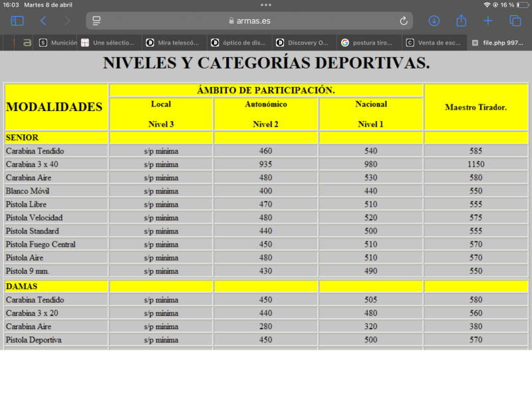Close the file.php tab

click(475, 43)
